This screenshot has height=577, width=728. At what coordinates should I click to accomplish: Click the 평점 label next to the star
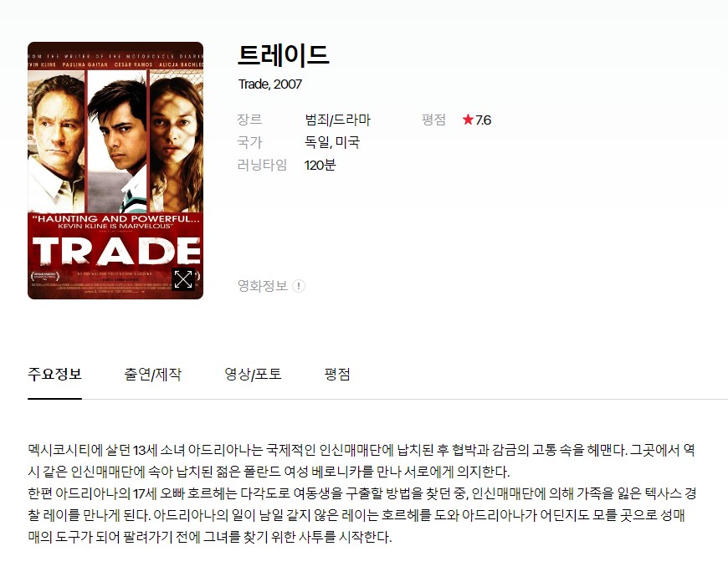[x=433, y=120]
